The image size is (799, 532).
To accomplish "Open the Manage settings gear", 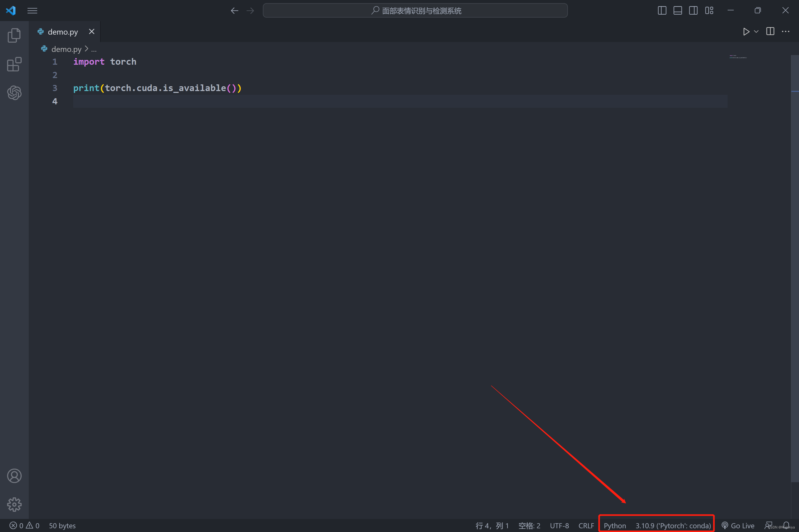I will pyautogui.click(x=14, y=505).
